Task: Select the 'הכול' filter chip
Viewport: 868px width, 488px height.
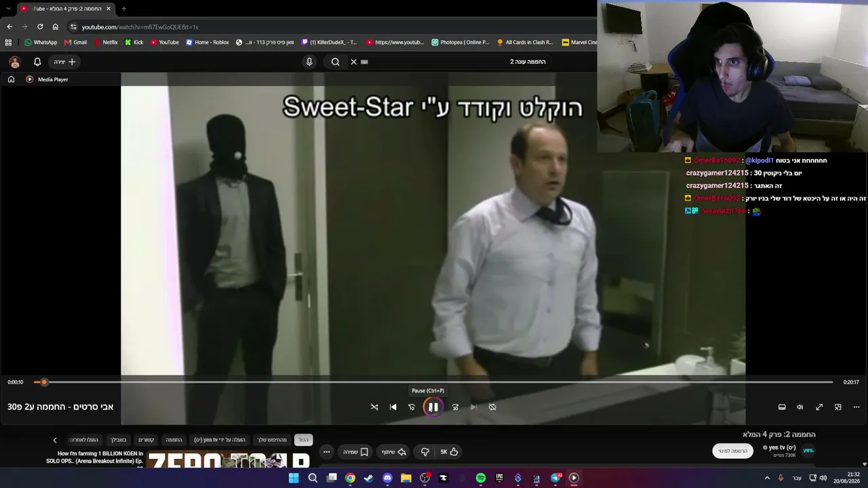Action: [x=303, y=440]
